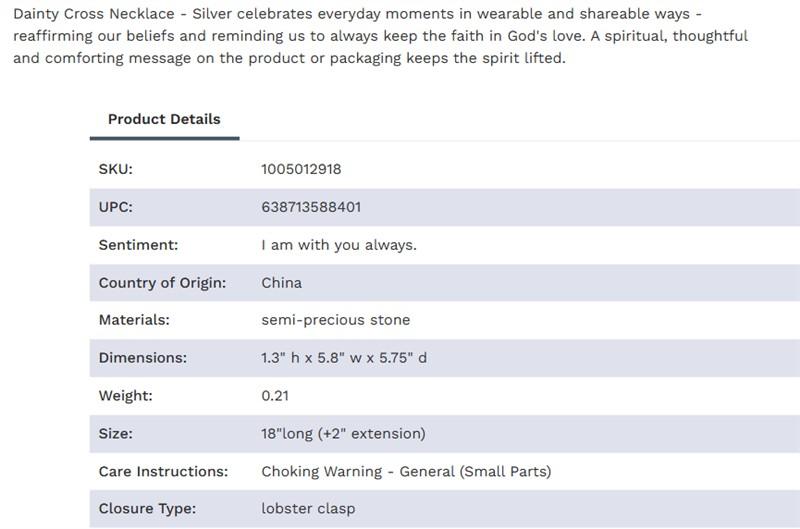This screenshot has width=800, height=529.
Task: Click the 'I am with you always.' sentiment text
Action: pyautogui.click(x=338, y=245)
